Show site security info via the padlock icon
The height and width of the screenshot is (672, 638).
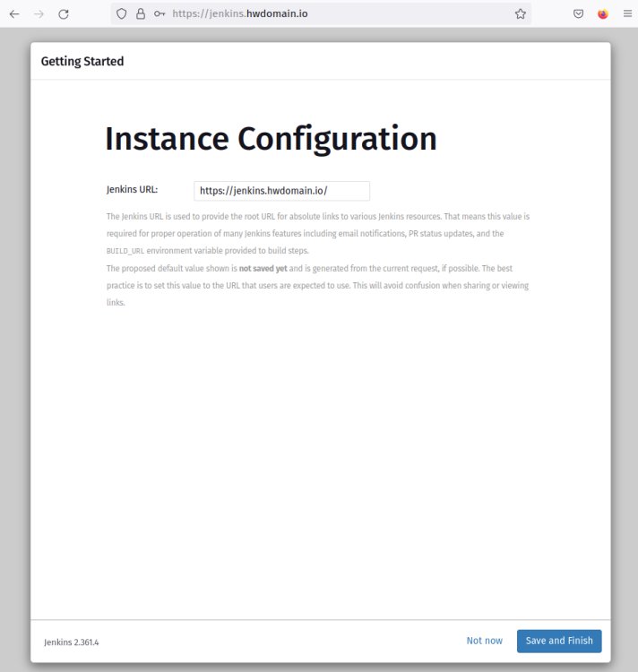[141, 14]
